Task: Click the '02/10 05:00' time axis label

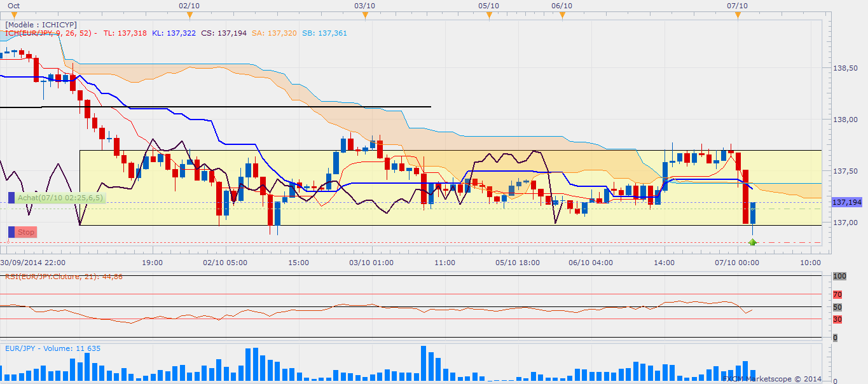Action: [226, 262]
